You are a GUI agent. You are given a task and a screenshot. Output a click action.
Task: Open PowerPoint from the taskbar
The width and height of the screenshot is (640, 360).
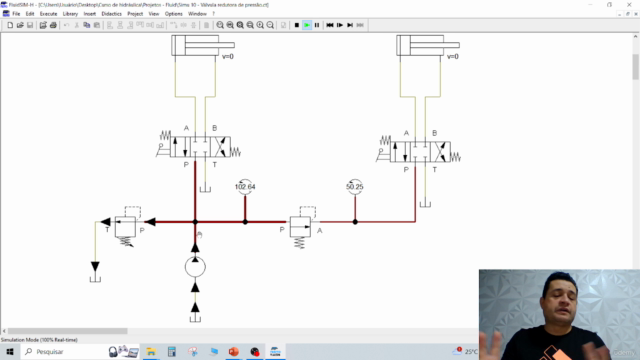click(x=233, y=351)
